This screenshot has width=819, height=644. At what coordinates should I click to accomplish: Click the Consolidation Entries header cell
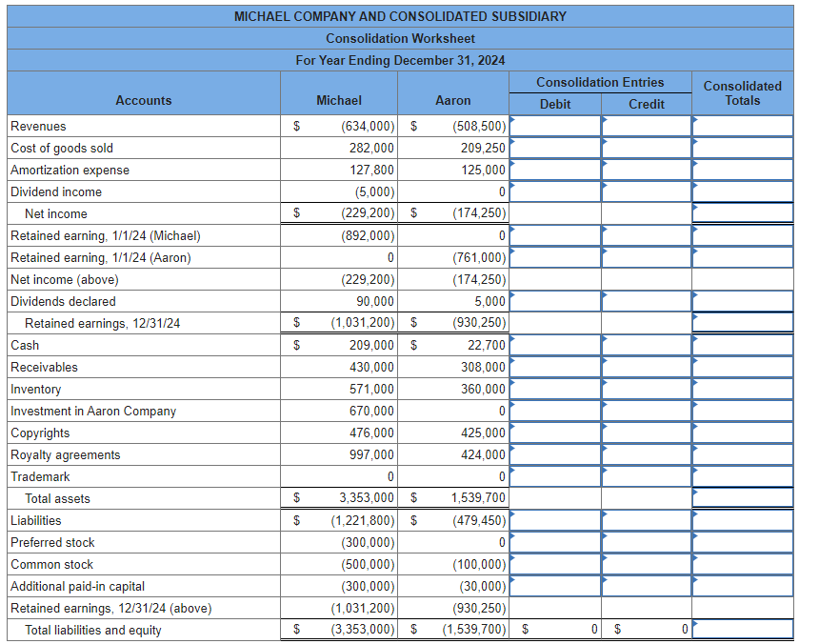(x=601, y=81)
